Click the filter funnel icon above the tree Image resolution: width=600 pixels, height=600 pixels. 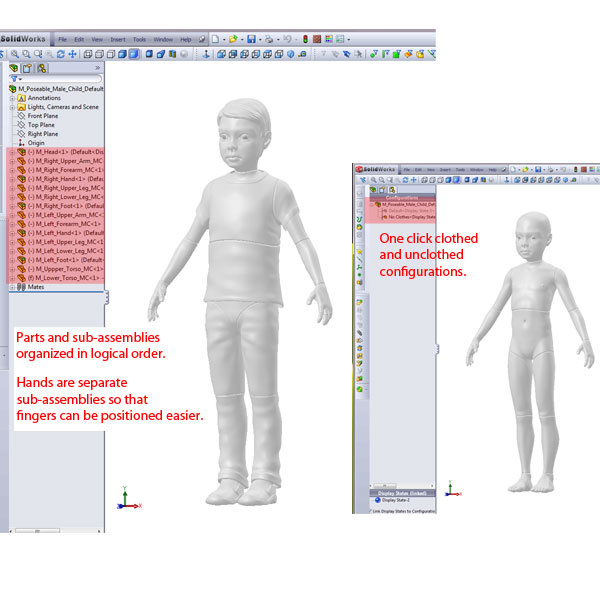(14, 78)
